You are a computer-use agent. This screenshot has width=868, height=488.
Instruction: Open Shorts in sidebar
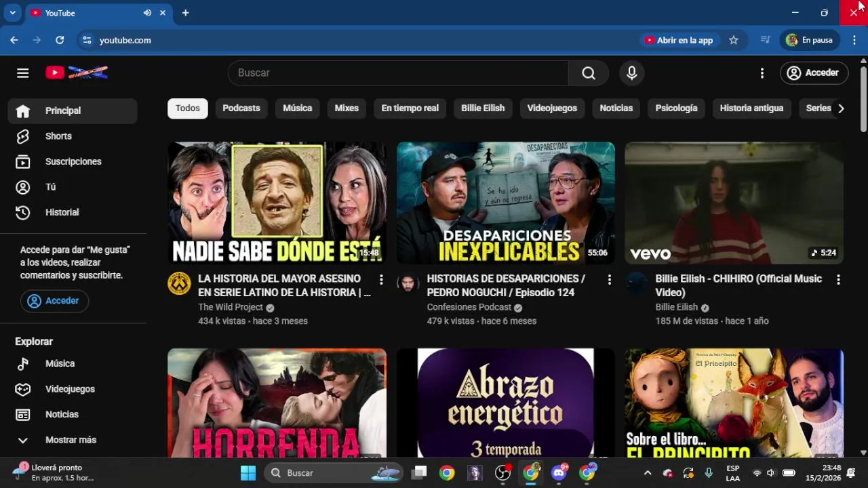pyautogui.click(x=73, y=136)
